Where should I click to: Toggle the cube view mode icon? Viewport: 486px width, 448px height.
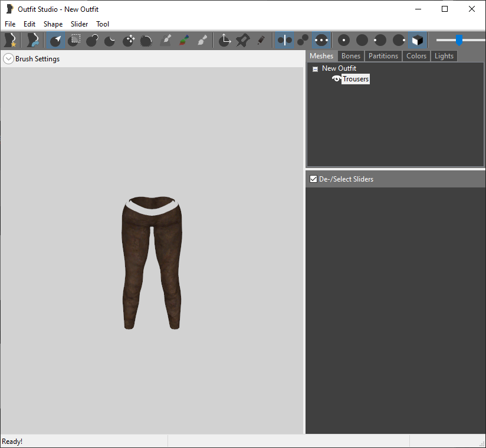(x=417, y=40)
